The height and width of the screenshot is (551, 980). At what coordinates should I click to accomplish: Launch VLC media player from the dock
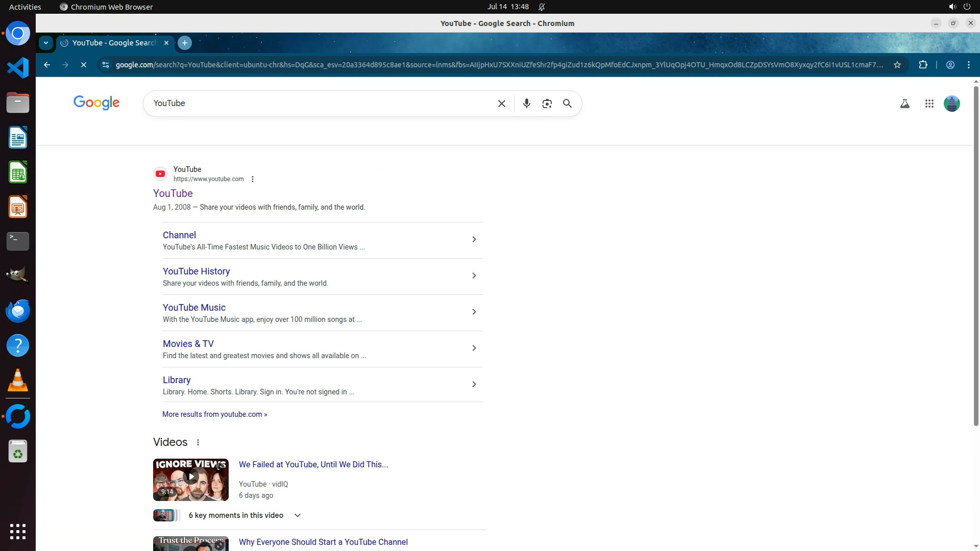pos(18,380)
